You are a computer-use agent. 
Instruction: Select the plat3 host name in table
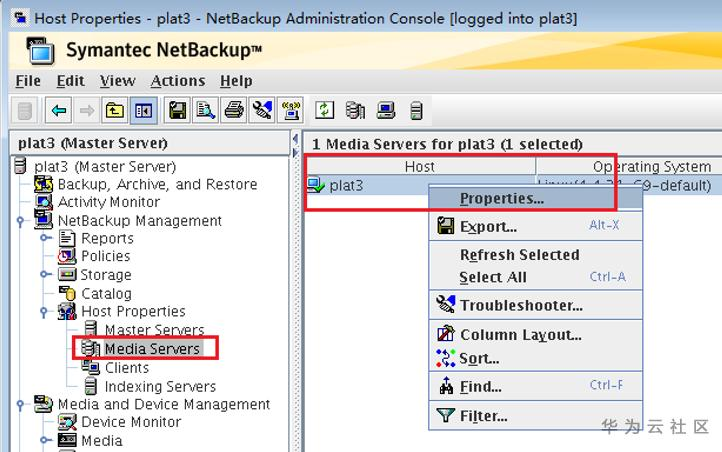click(x=346, y=185)
